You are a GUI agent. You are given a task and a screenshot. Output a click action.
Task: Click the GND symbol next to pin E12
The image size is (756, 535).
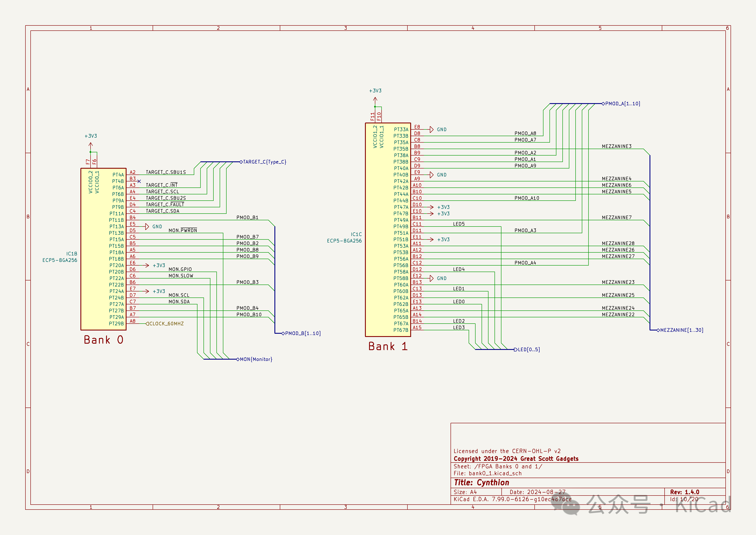click(x=432, y=278)
